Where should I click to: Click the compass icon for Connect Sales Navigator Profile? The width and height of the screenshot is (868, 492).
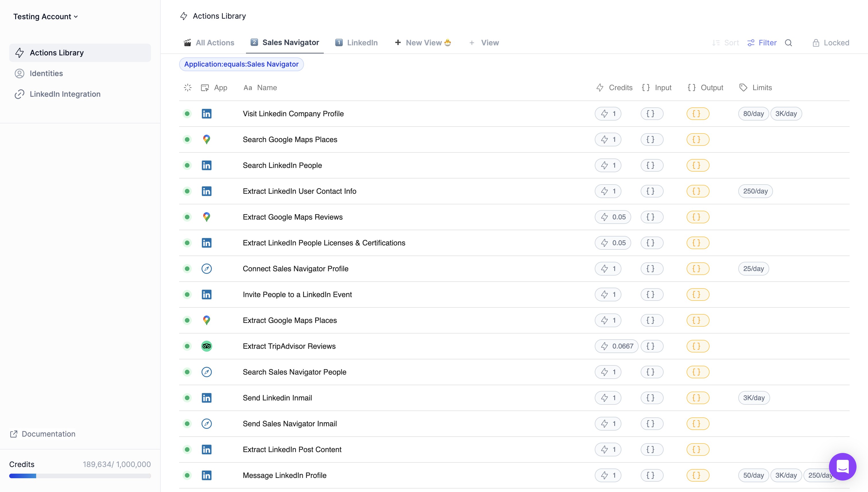click(x=206, y=269)
